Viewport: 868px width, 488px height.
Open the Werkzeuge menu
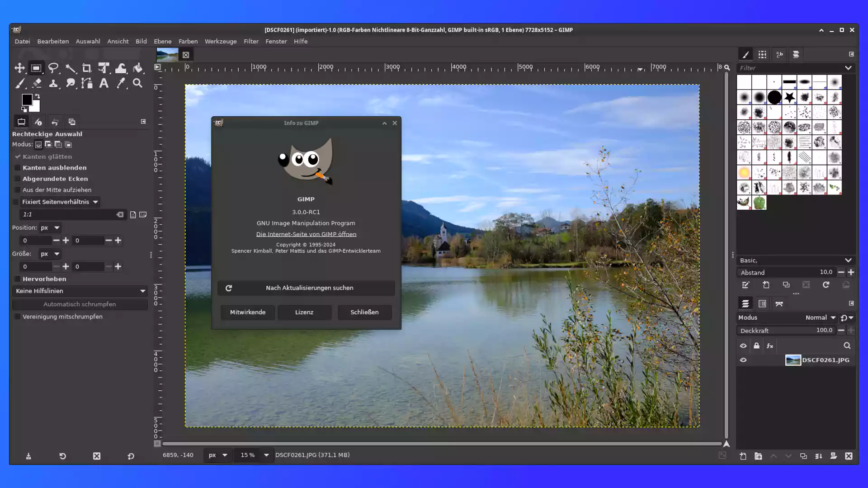coord(221,41)
